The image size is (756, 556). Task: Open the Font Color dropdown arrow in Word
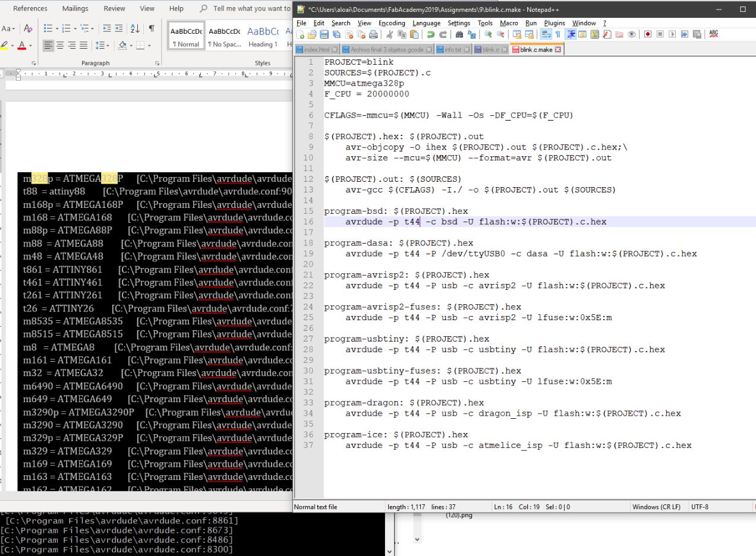(30, 45)
